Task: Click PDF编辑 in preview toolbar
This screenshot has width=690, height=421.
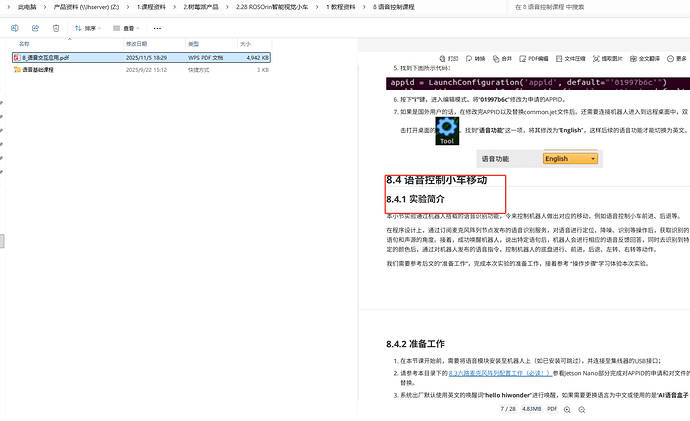Action: [x=533, y=59]
